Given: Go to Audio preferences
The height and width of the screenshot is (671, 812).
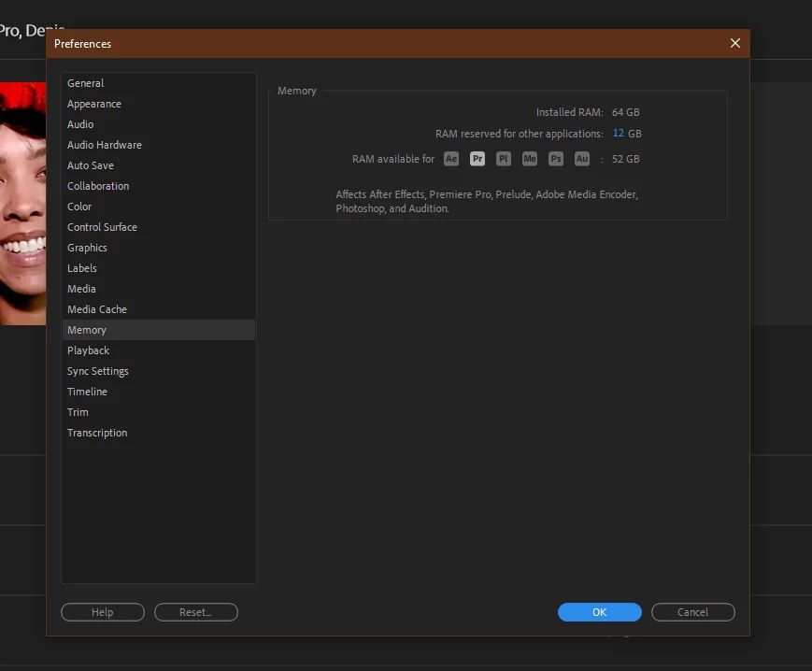Looking at the screenshot, I should [x=159, y=124].
